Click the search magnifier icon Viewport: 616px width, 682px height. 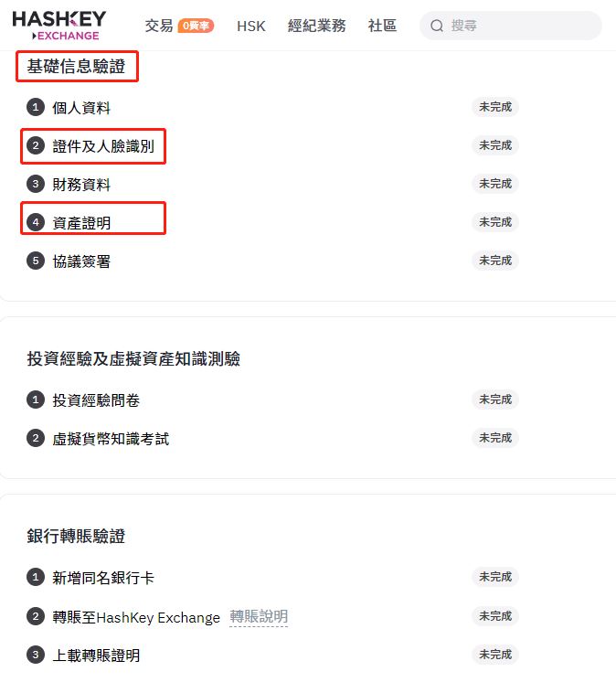(437, 26)
